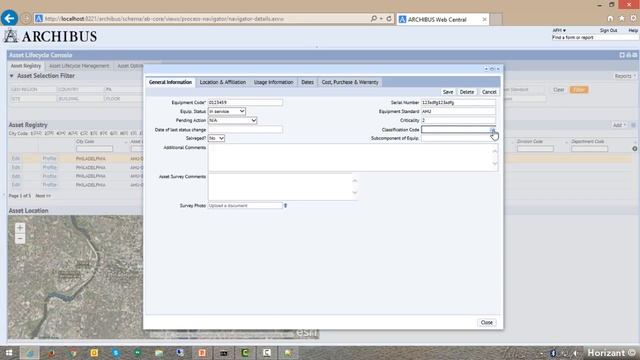Click the COUNTRY filter field
This screenshot has height=360, width=640.
(x=79, y=89)
